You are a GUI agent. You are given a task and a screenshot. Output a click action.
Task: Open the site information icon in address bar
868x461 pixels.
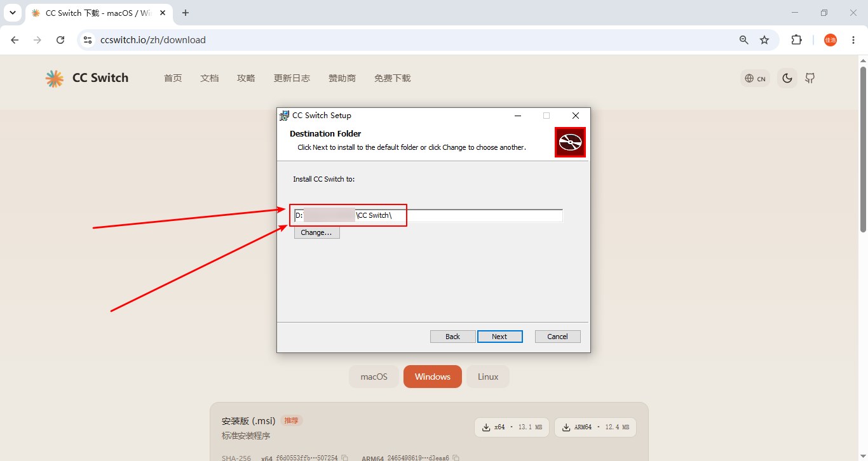click(88, 40)
